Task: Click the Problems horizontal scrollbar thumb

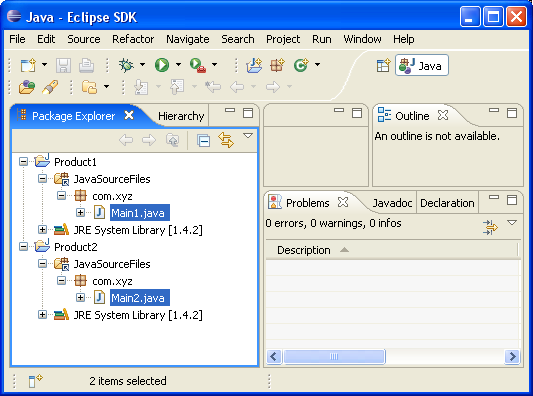Action: click(334, 357)
